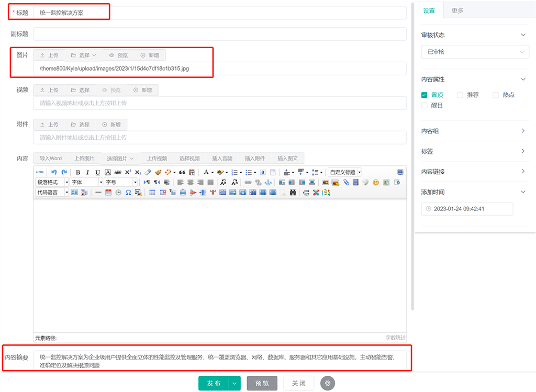Switch editor to HTML source mode

pyautogui.click(x=40, y=172)
